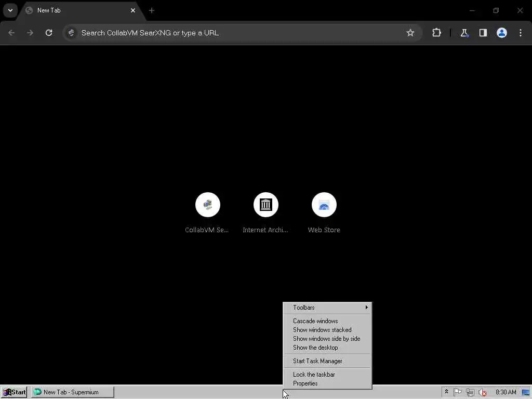The image size is (532, 399).
Task: Click the browser Forward arrow
Action: pyautogui.click(x=30, y=33)
